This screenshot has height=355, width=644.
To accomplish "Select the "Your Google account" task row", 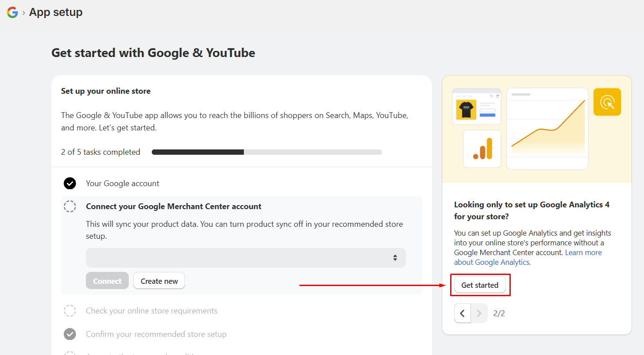I will pyautogui.click(x=123, y=183).
